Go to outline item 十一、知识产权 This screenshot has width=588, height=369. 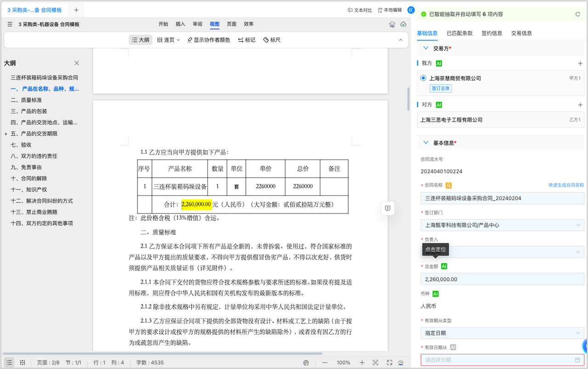coord(29,190)
